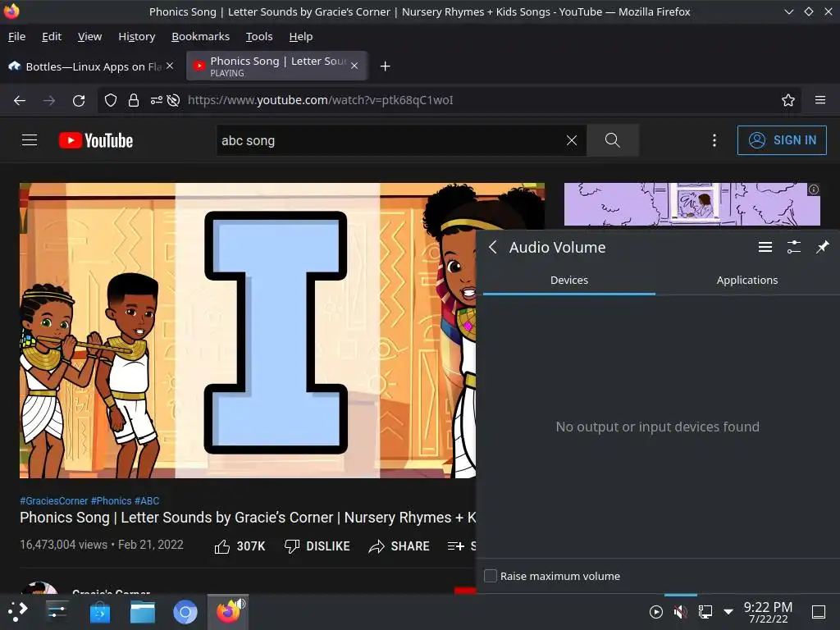
Task: Enable Raise maximum volume checkbox
Action: coord(491,576)
